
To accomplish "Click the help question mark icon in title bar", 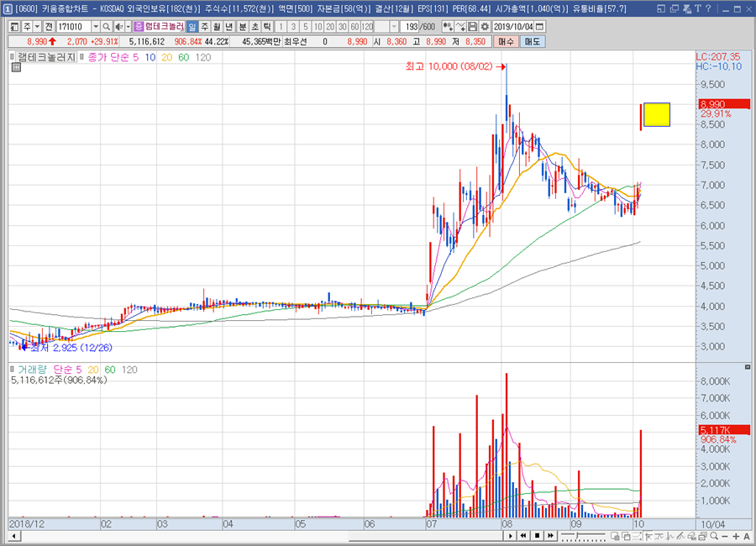I will 708,8.
